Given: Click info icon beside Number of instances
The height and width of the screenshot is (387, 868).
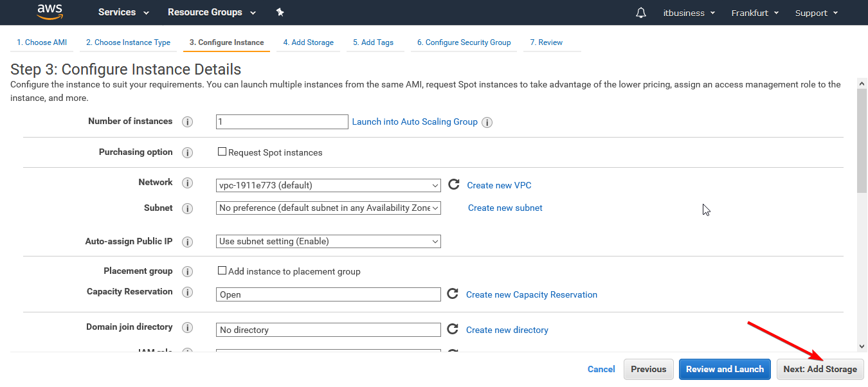Looking at the screenshot, I should pyautogui.click(x=188, y=122).
